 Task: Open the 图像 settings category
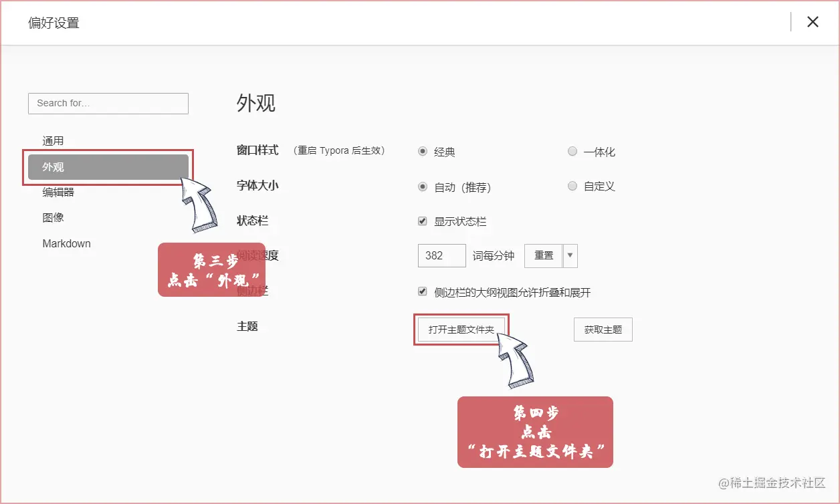pyautogui.click(x=54, y=218)
